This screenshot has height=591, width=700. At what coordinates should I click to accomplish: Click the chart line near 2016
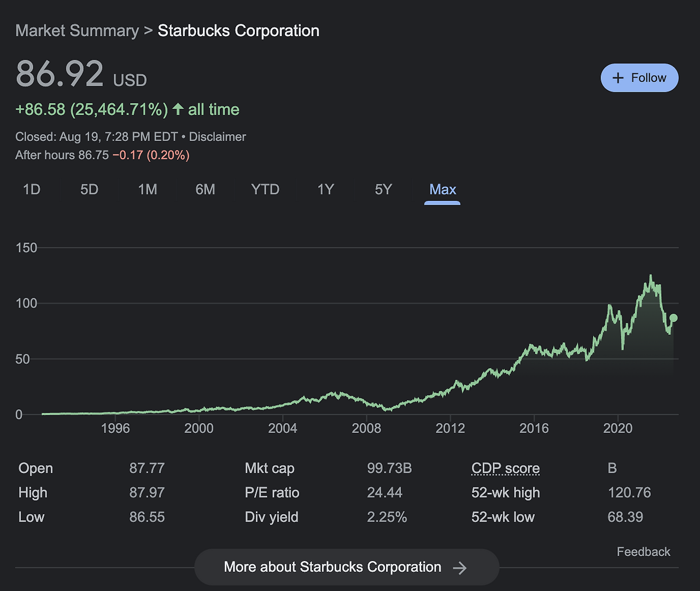pyautogui.click(x=534, y=348)
